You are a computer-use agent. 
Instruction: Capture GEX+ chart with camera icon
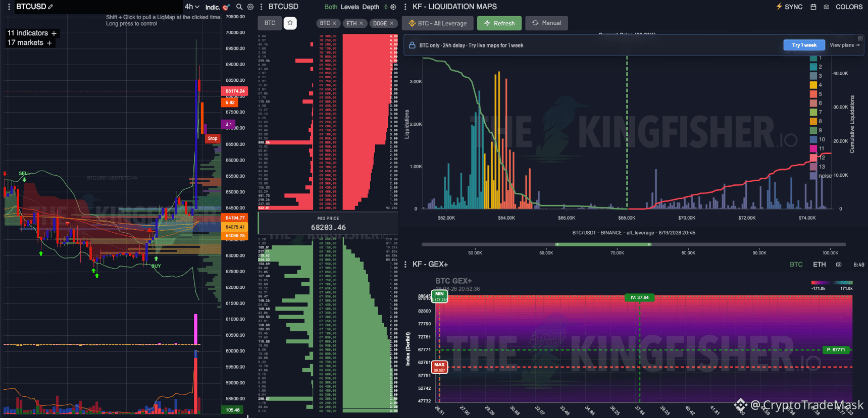[839, 265]
